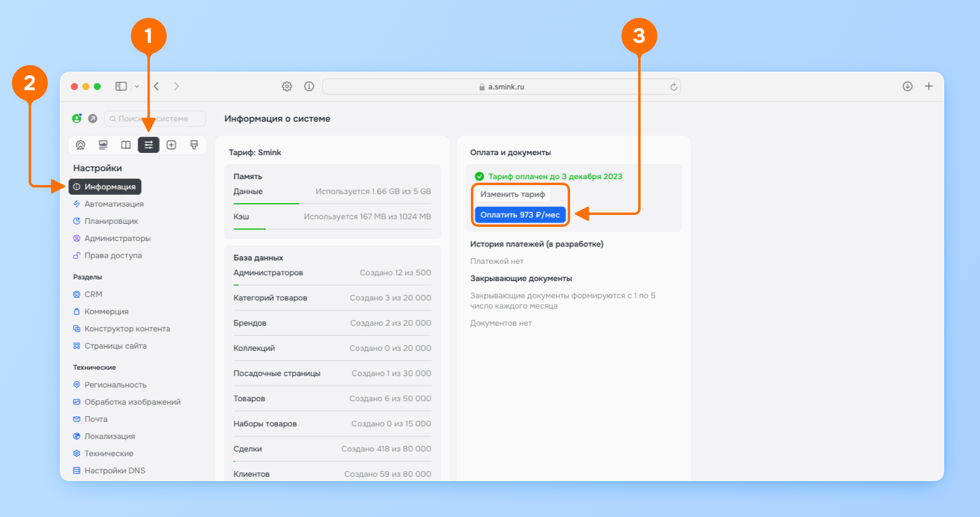Click 'Используется 167 MB из 1024 MB' text
Image resolution: width=980 pixels, height=517 pixels.
367,217
